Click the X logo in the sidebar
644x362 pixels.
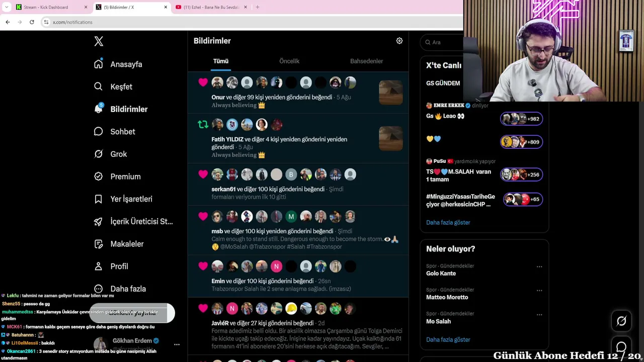pos(99,42)
